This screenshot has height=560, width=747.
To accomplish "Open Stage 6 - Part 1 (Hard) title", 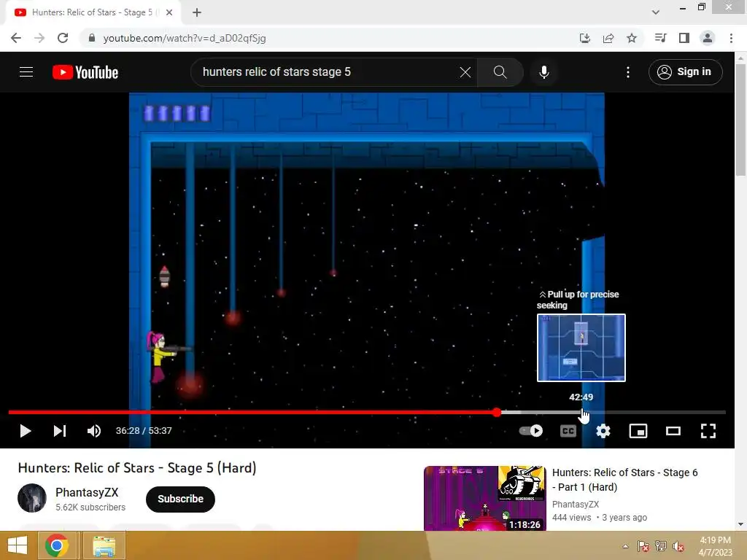I will pyautogui.click(x=624, y=480).
